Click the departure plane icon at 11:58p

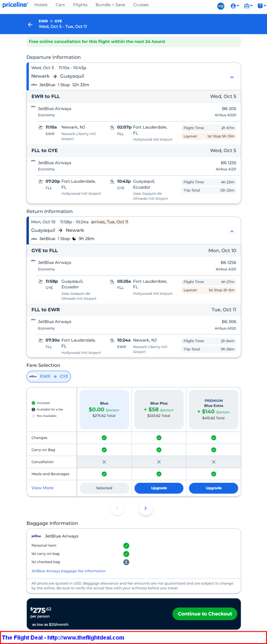pos(41,281)
